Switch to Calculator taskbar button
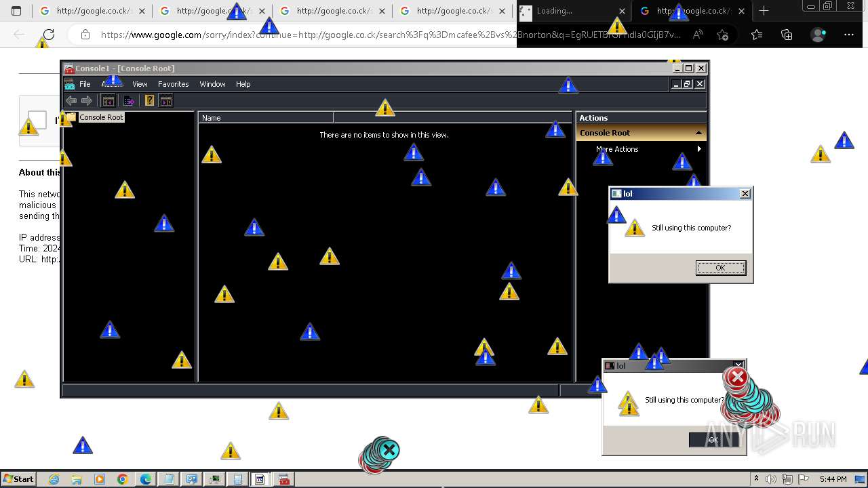Image resolution: width=868 pixels, height=488 pixels. pos(238,479)
